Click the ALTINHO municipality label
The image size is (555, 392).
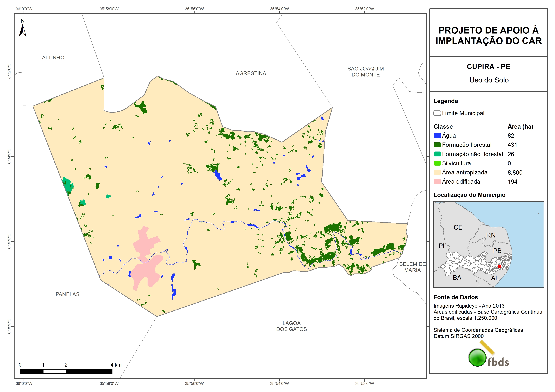point(53,58)
